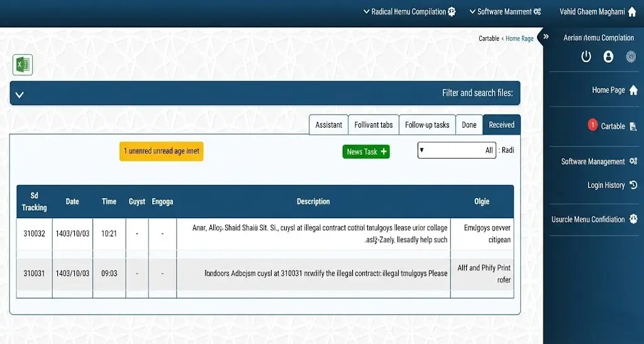
Task: Click the Excel export icon
Action: [23, 65]
